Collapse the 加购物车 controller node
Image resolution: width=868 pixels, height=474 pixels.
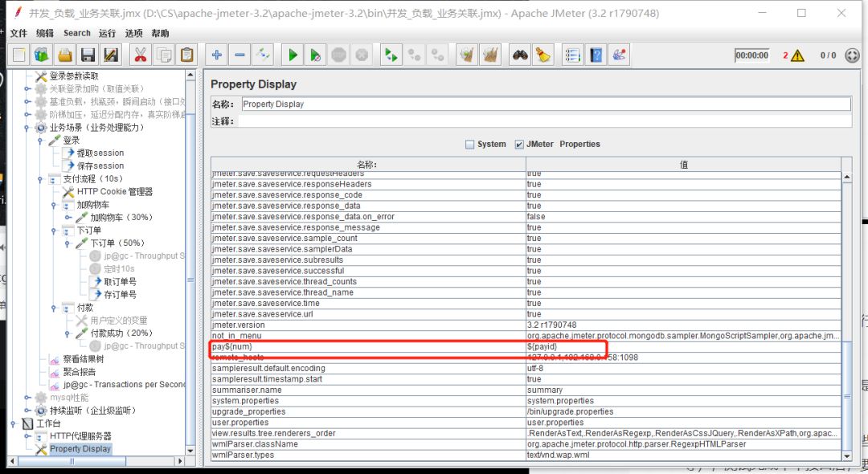click(54, 205)
